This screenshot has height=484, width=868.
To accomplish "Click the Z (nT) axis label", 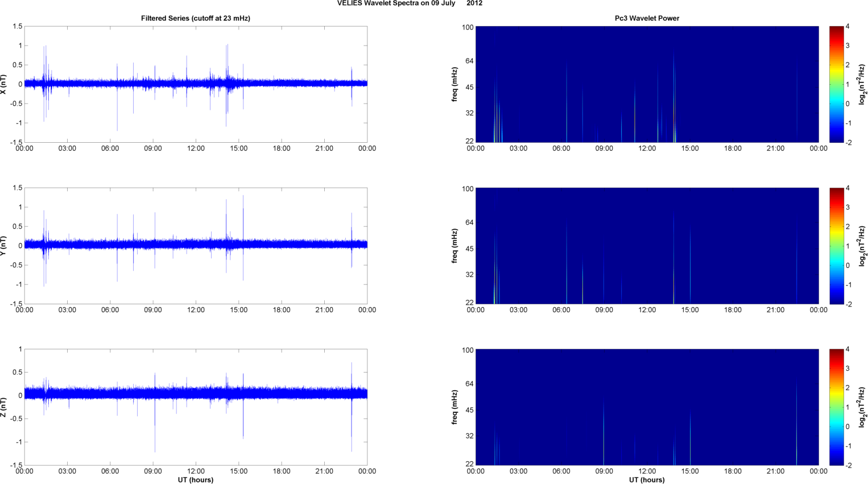I will 4,407.
